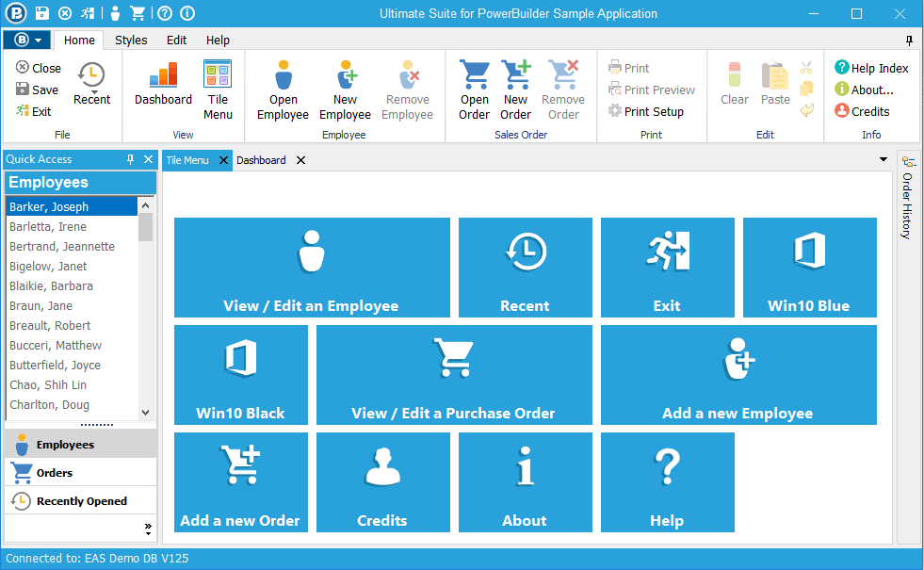
Task: Click the scissors Cut icon
Action: click(x=806, y=68)
